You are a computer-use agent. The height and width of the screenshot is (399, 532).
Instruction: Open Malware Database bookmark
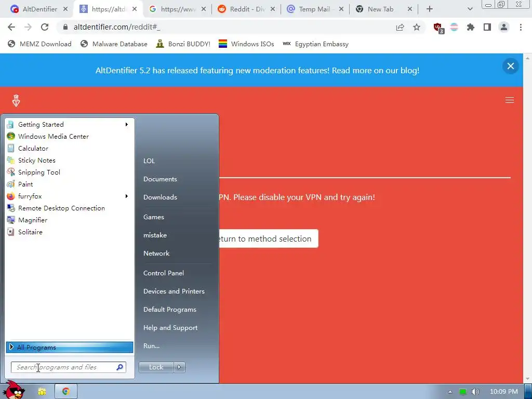click(114, 44)
